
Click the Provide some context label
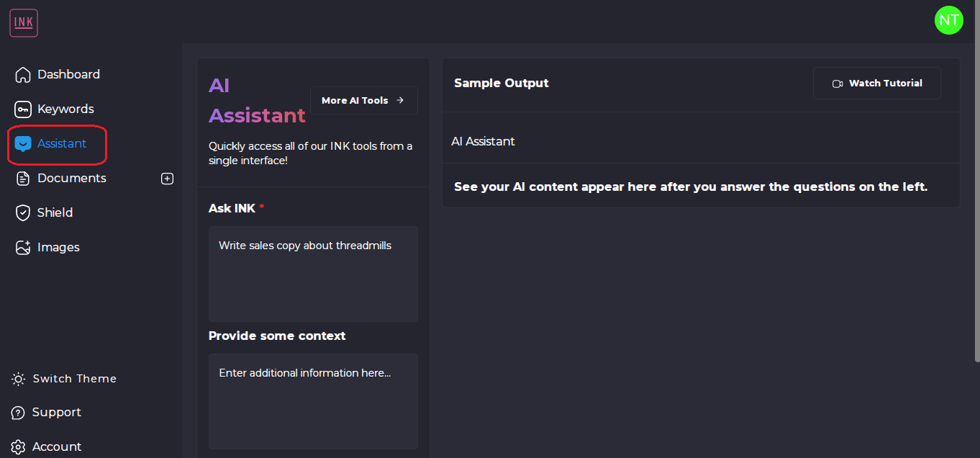coord(277,336)
